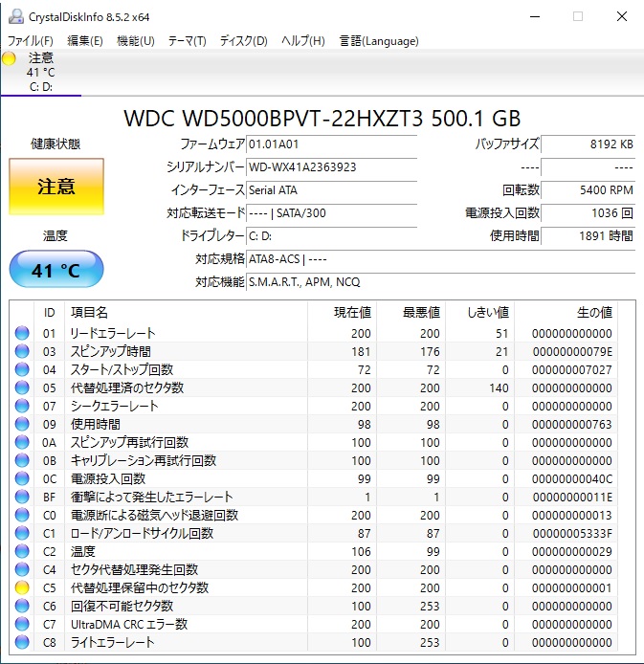Click the status dot for C7 UltraDMA CRC エラー数
The width and height of the screenshot is (644, 664).
click(22, 625)
